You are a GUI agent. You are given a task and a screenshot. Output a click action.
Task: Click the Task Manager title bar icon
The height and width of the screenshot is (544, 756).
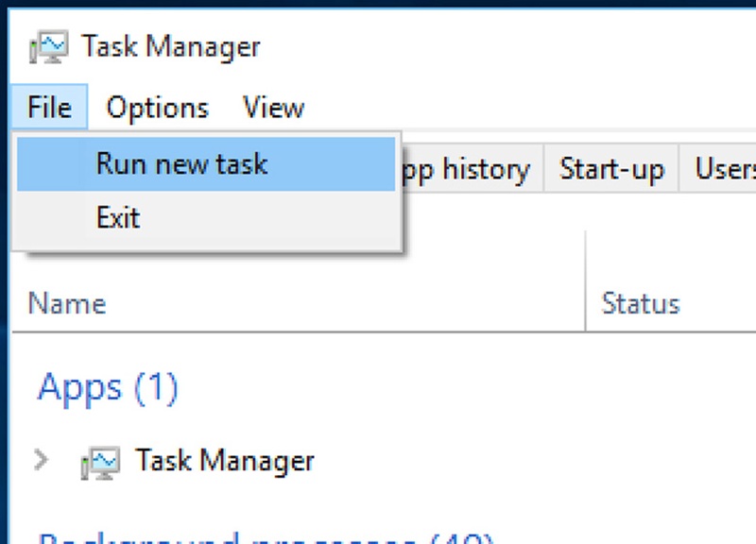[x=52, y=45]
